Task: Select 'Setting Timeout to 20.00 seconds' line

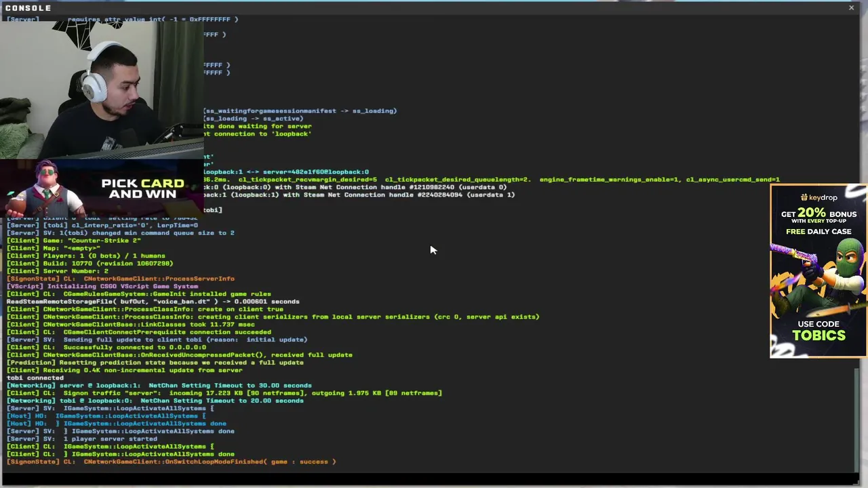Action: click(155, 401)
